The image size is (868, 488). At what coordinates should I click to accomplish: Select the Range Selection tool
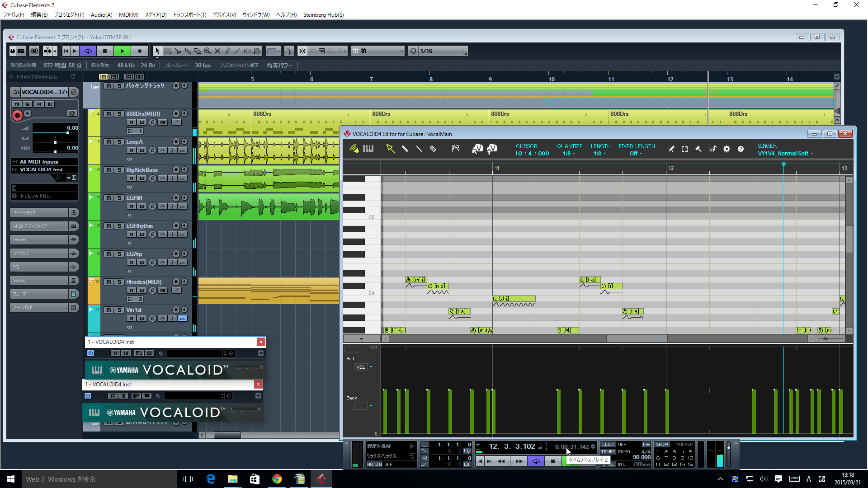(168, 51)
